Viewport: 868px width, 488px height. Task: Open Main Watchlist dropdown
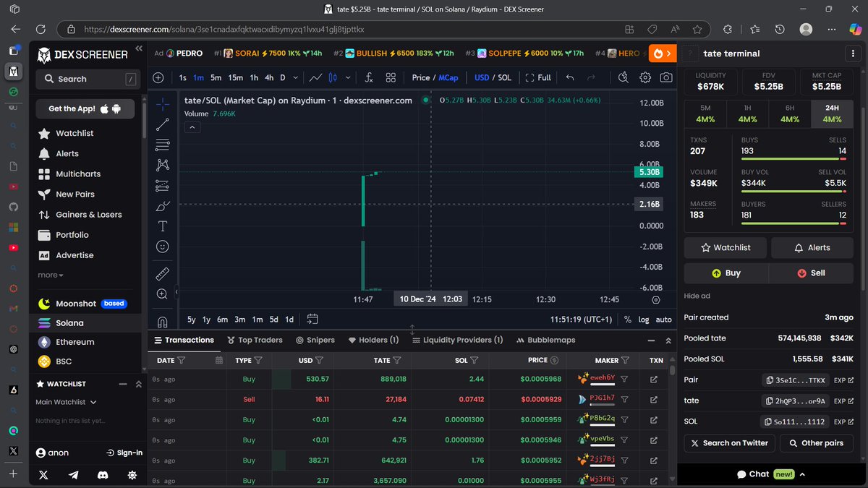pyautogui.click(x=66, y=402)
